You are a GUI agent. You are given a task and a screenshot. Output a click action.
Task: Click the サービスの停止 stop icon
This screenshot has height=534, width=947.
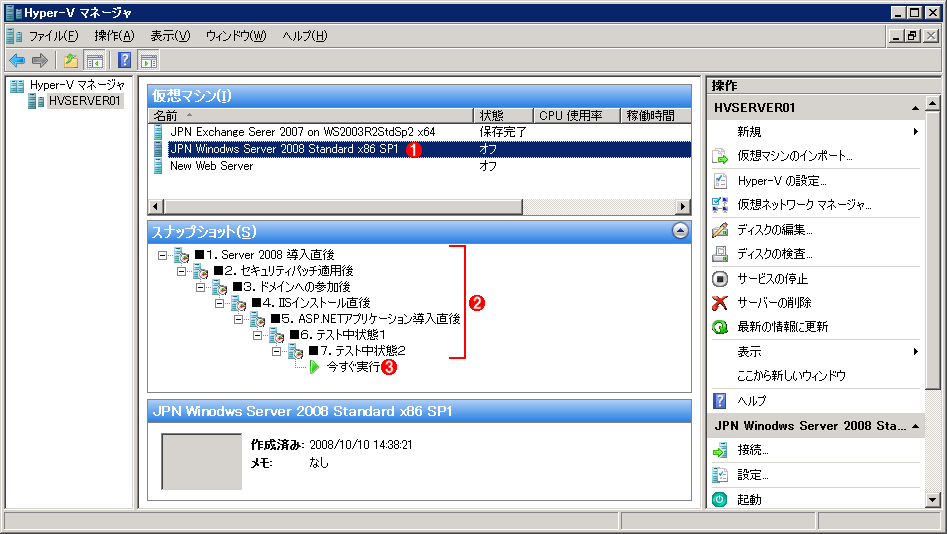[720, 278]
